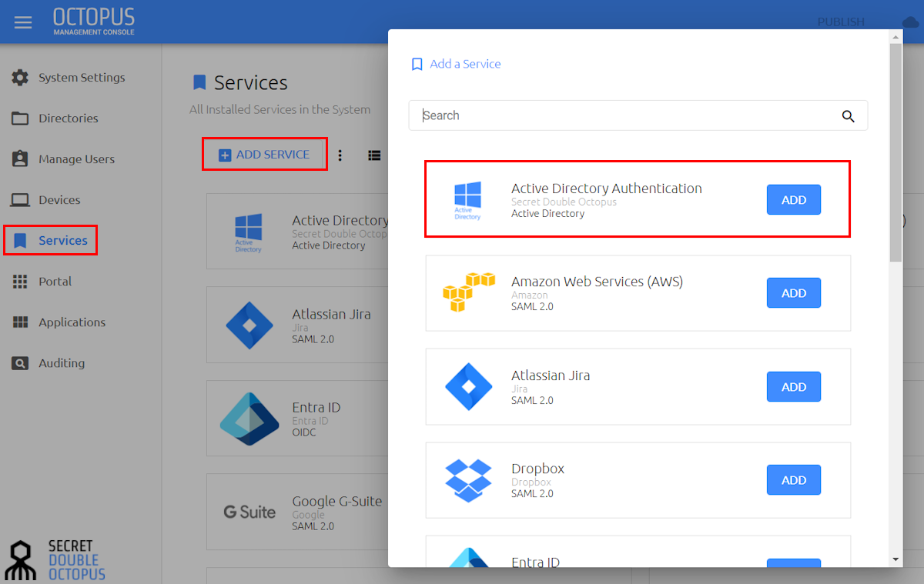Click the Secret Double Octopus logo

pyautogui.click(x=55, y=559)
